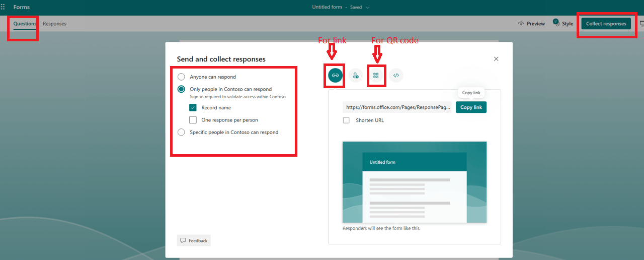Open the Feedback button
This screenshot has width=644, height=260.
(x=194, y=240)
